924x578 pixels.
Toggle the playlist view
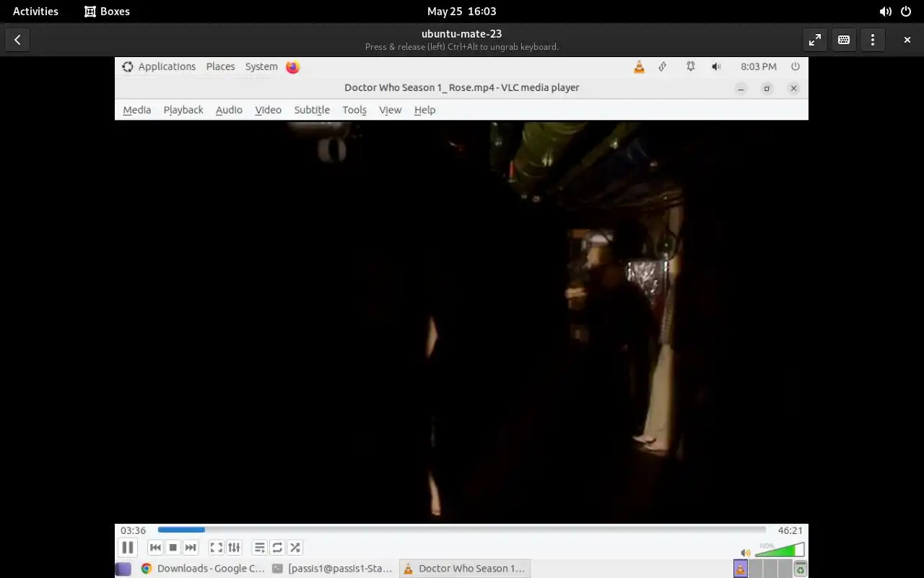coord(260,548)
